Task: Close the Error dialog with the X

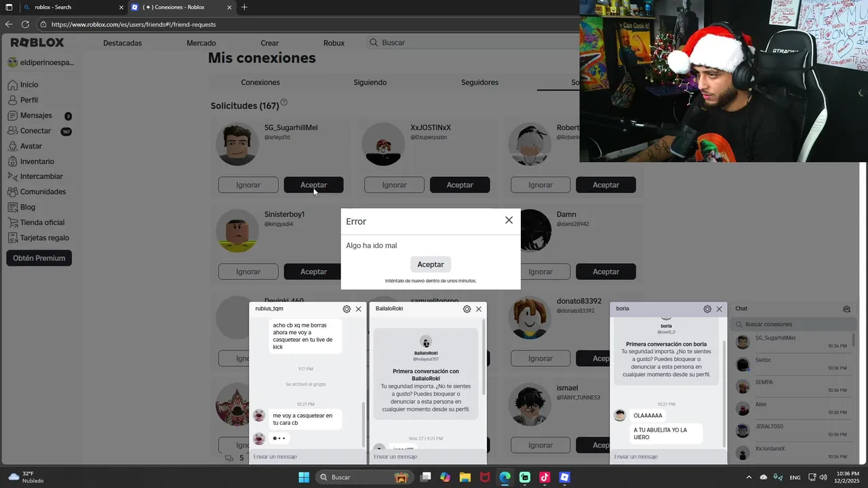Action: click(x=509, y=220)
